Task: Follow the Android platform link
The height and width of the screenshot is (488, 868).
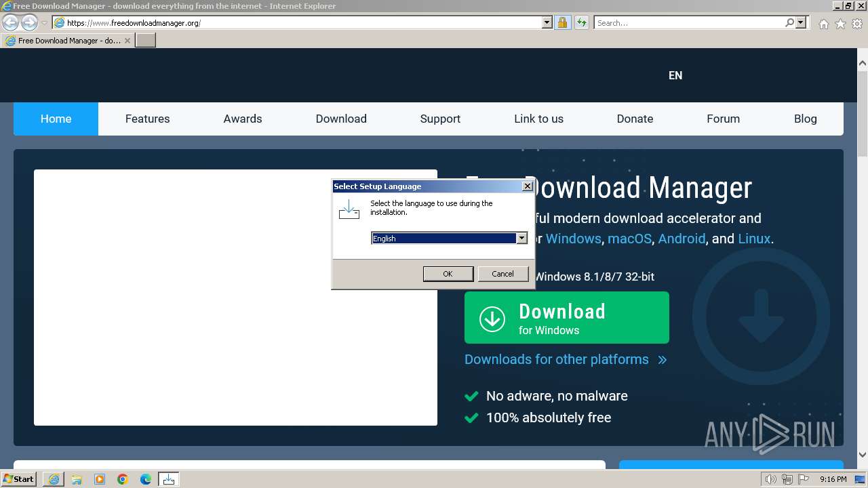Action: 682,239
